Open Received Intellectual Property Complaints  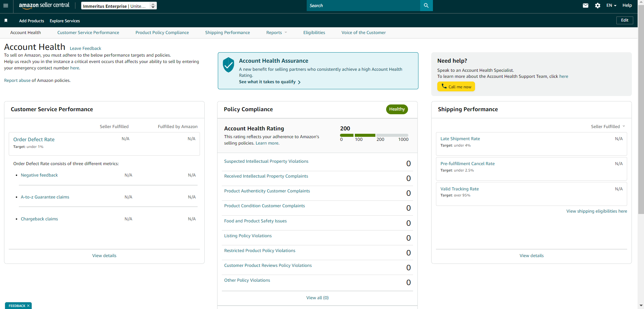coord(266,176)
